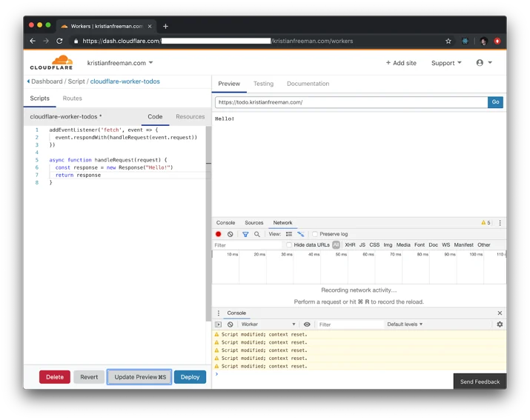Check Hide data URLs
The width and height of the screenshot is (530, 420).
288,244
